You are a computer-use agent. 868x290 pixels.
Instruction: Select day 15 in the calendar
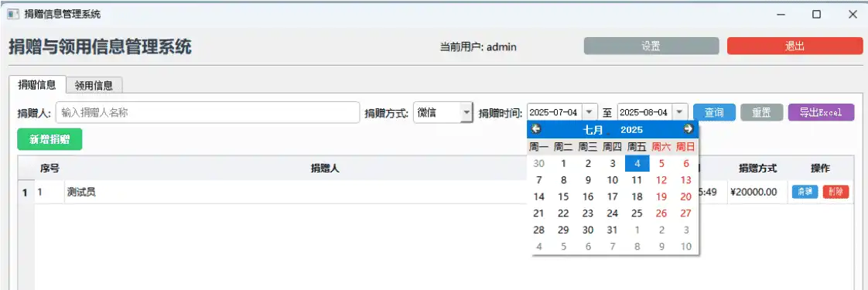click(x=563, y=196)
